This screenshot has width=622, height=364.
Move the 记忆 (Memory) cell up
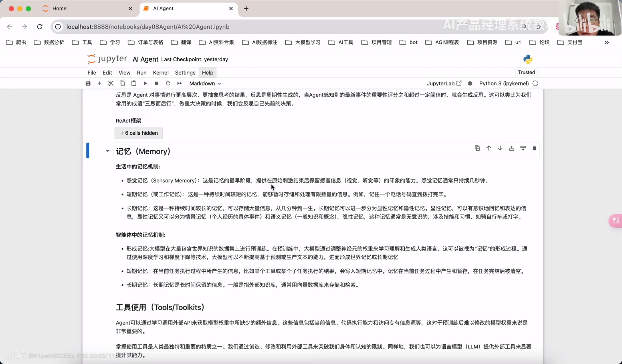coord(489,148)
